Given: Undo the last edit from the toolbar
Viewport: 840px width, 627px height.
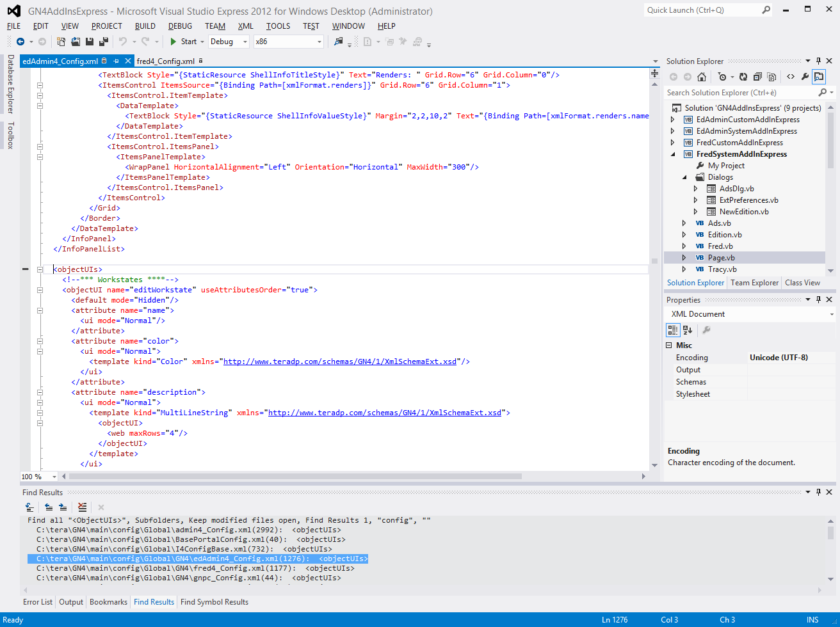Looking at the screenshot, I should pyautogui.click(x=122, y=42).
